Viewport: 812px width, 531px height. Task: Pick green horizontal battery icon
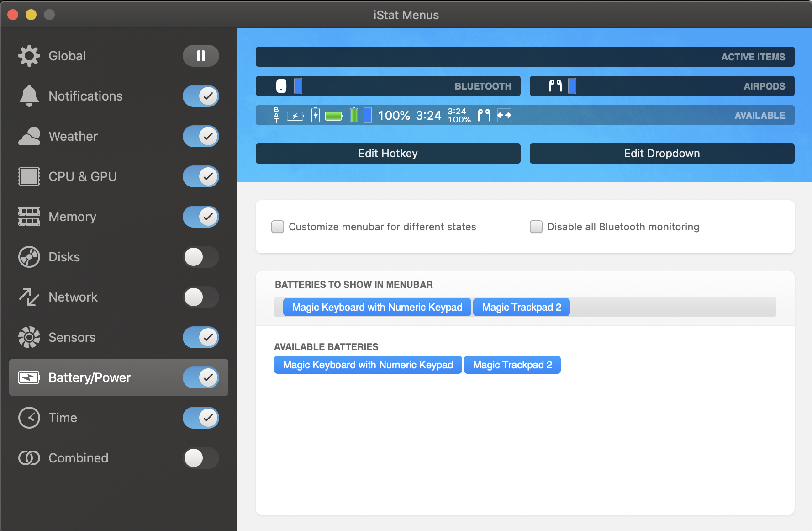coord(334,116)
